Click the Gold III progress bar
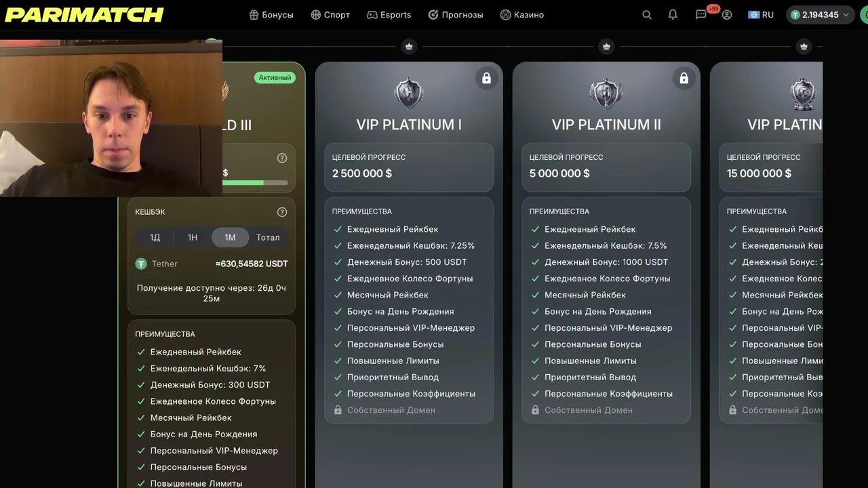 (x=255, y=182)
